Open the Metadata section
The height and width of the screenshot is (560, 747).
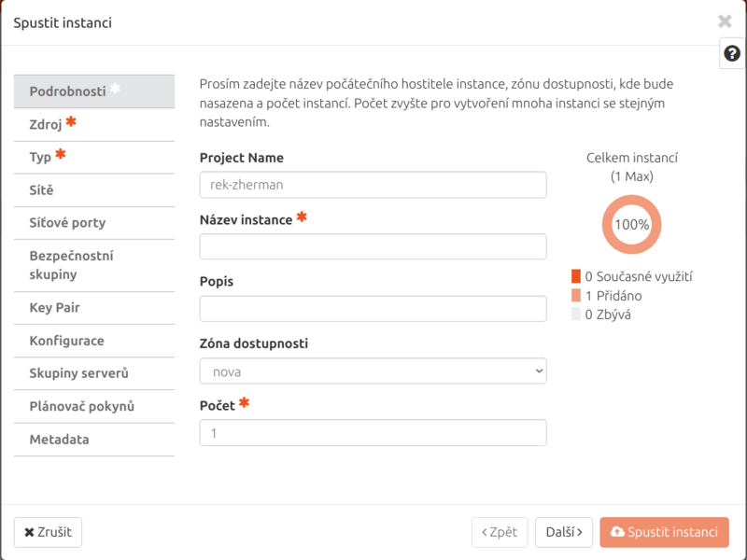click(x=93, y=440)
